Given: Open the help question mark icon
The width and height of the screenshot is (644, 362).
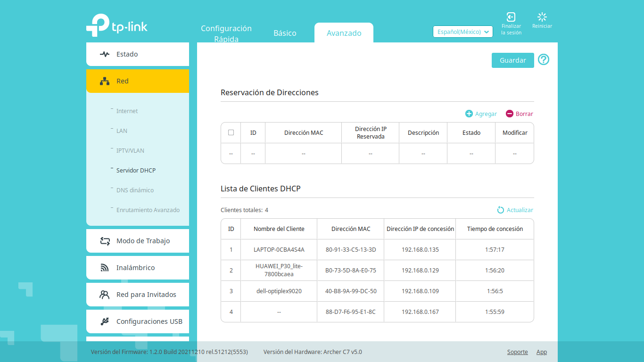Looking at the screenshot, I should [544, 59].
